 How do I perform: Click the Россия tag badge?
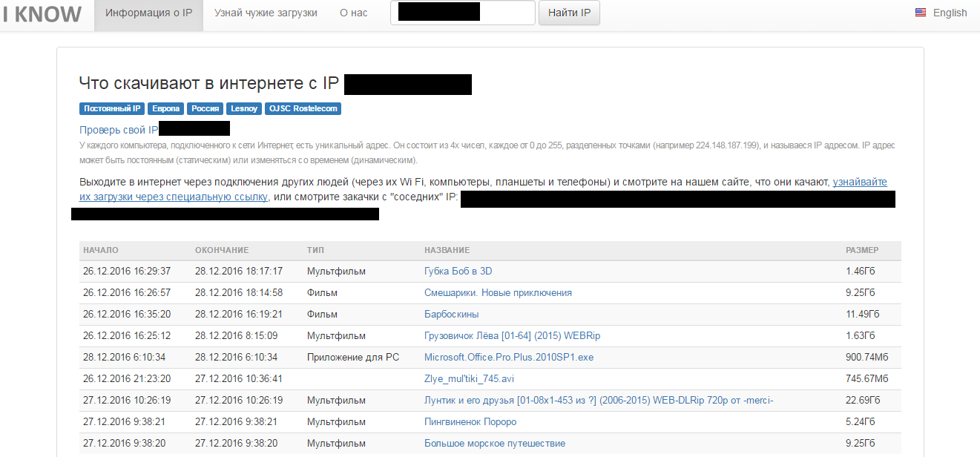205,108
